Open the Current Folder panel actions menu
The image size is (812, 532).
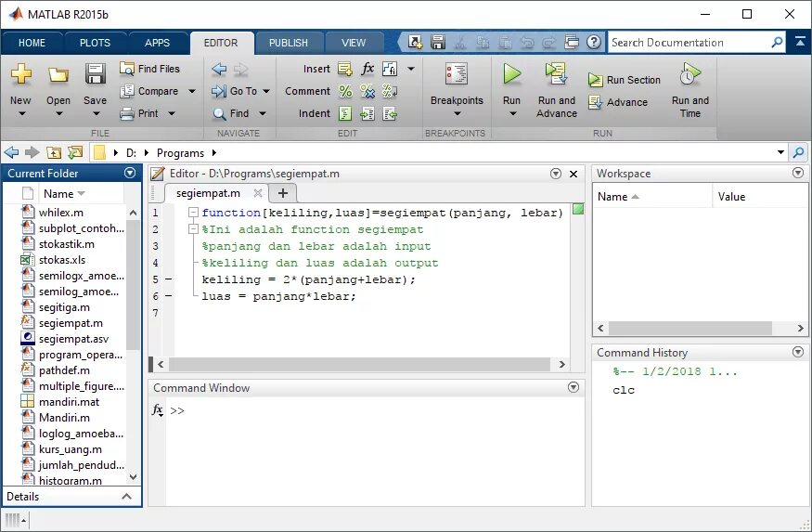pos(130,173)
